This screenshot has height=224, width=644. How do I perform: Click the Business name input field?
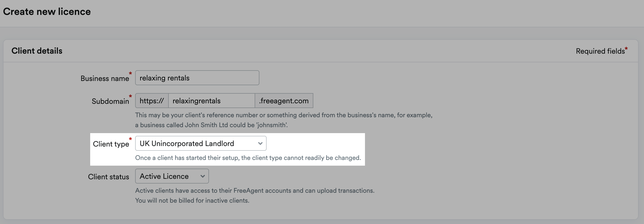pyautogui.click(x=197, y=78)
